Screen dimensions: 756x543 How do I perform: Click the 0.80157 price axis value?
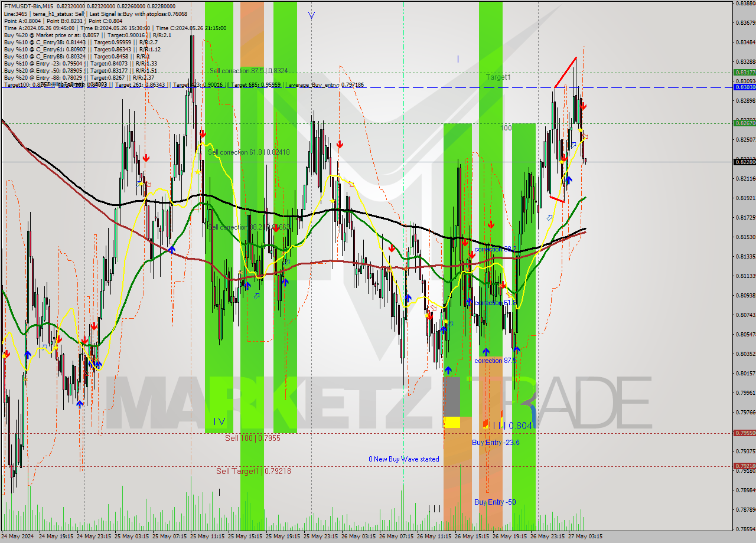[745, 373]
